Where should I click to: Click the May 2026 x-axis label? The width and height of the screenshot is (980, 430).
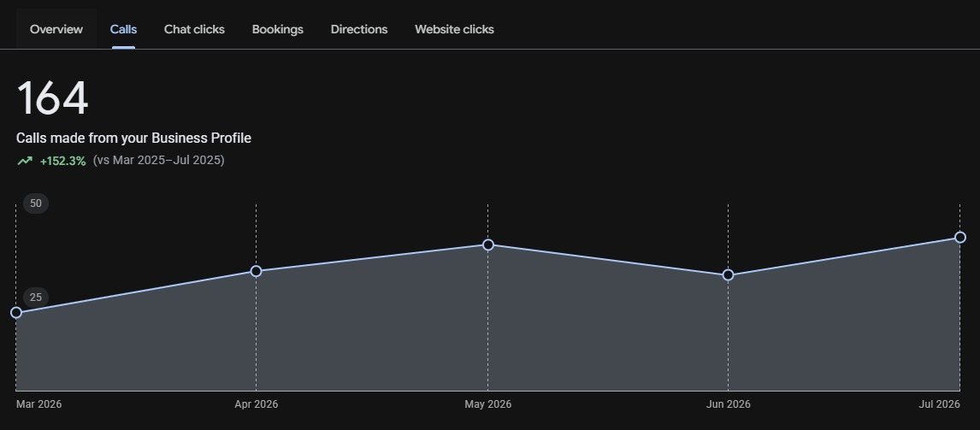click(488, 404)
